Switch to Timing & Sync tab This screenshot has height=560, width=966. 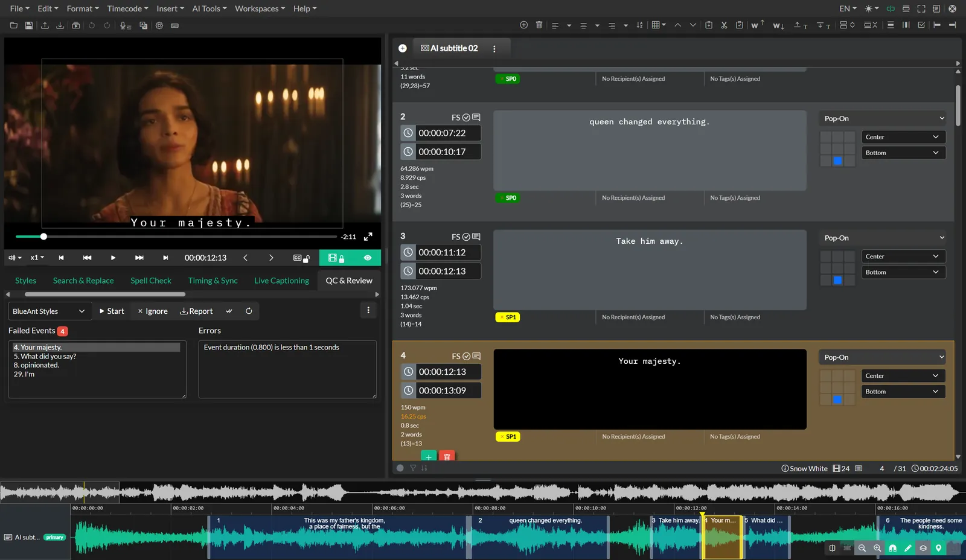(213, 281)
